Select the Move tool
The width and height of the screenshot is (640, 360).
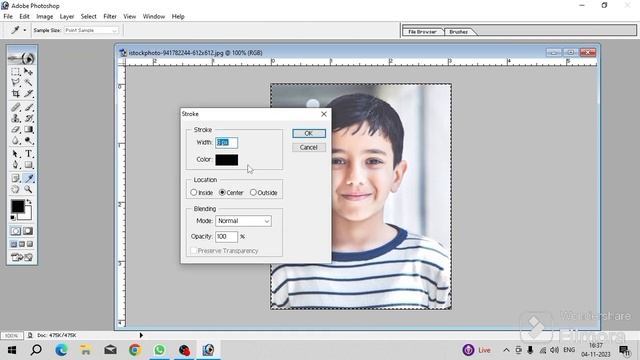tap(28, 72)
